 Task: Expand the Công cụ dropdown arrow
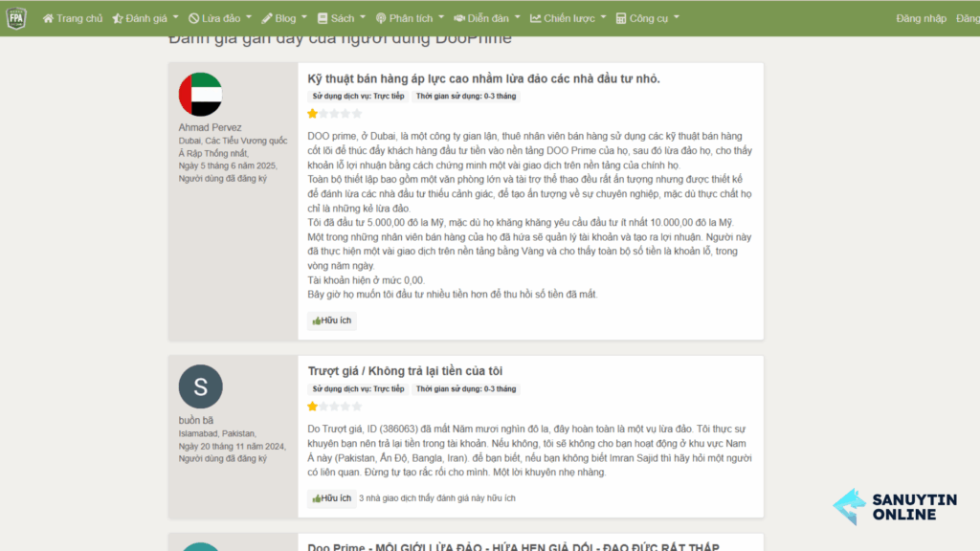pos(677,17)
